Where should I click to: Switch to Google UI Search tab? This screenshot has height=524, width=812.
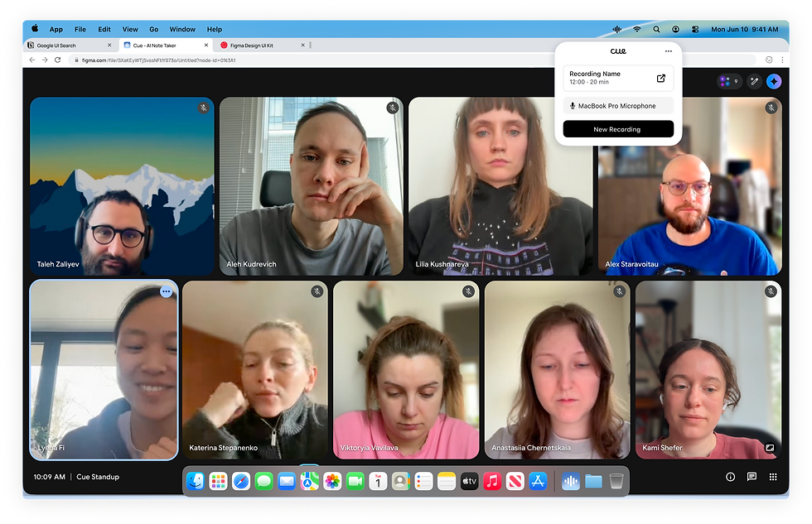tap(68, 46)
